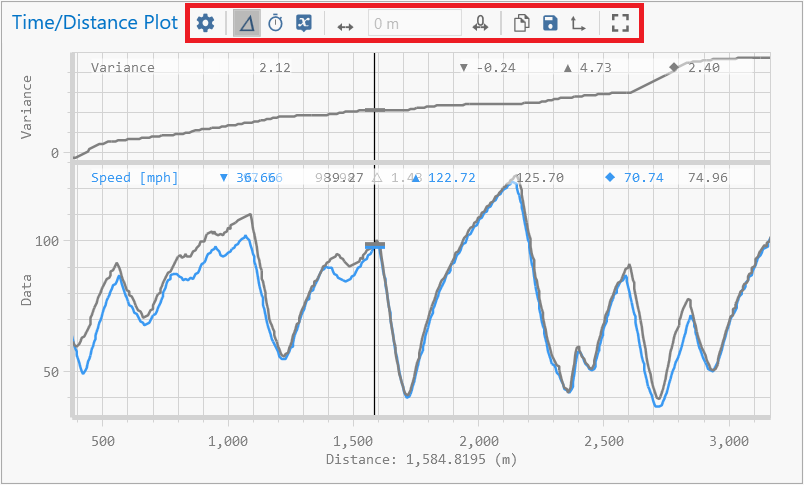The width and height of the screenshot is (804, 485).
Task: Click the horizontal double-arrow offset icon
Action: (345, 24)
